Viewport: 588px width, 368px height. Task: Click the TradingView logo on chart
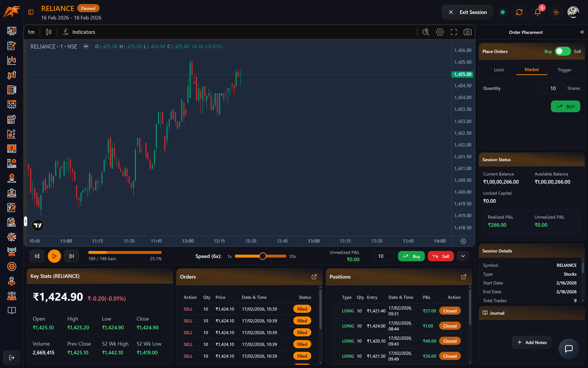(38, 225)
